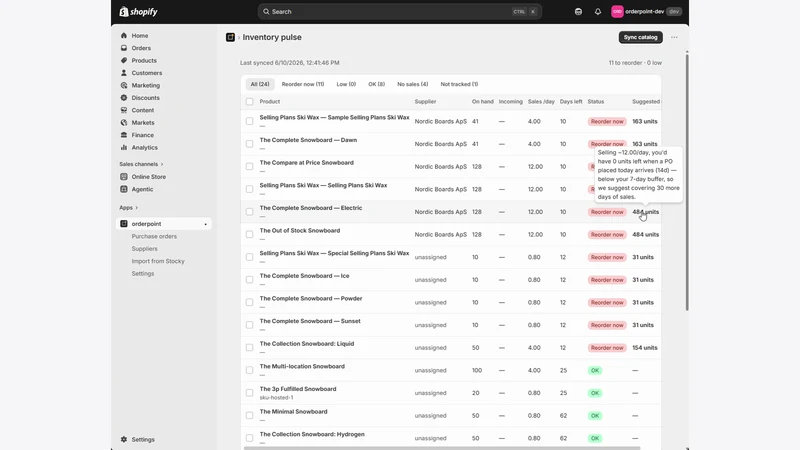This screenshot has width=800, height=450.
Task: Click the Search input field in the header
Action: [399, 12]
